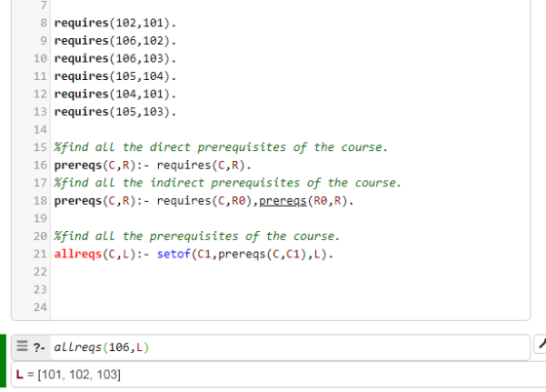Click the ?- query prompt
The image size is (546, 392).
pos(39,347)
